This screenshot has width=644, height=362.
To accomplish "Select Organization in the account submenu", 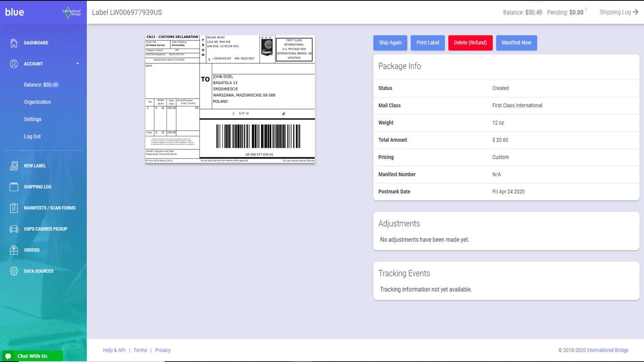I will (x=37, y=102).
